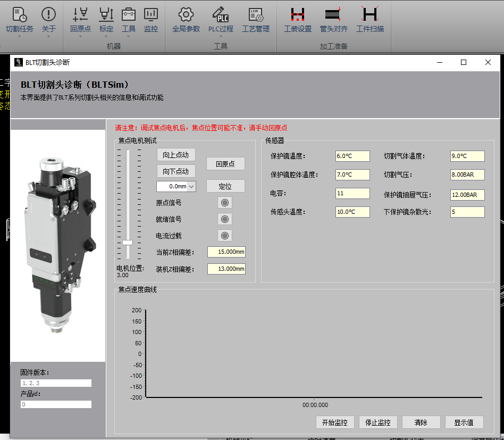Open the 0.0mm step distance dropdown
The image size is (504, 440).
point(191,187)
